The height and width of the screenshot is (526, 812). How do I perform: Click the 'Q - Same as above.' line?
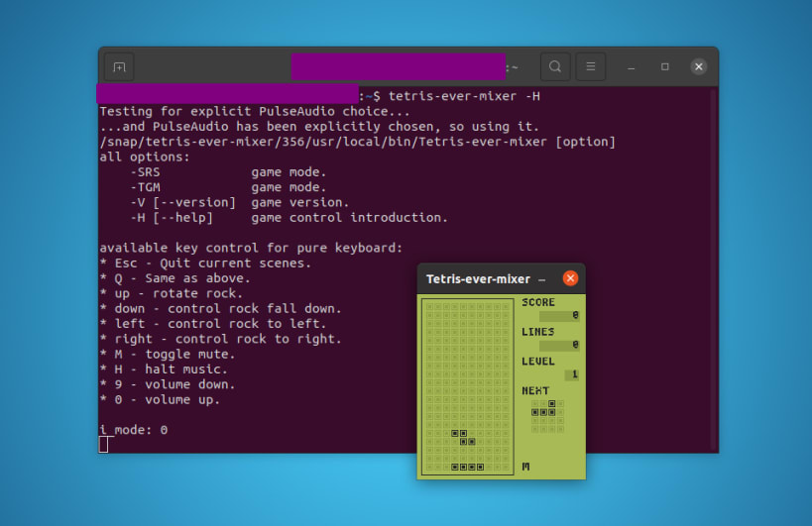[175, 278]
